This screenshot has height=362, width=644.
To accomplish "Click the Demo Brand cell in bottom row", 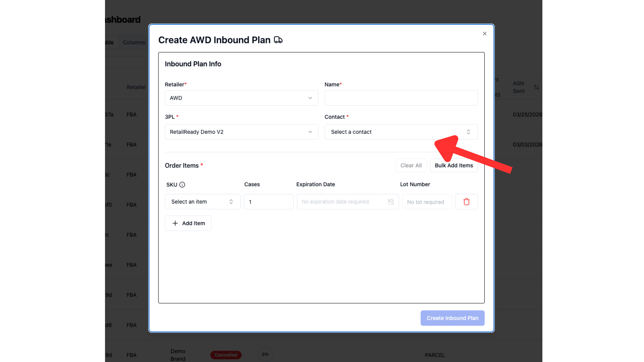I will tap(178, 355).
